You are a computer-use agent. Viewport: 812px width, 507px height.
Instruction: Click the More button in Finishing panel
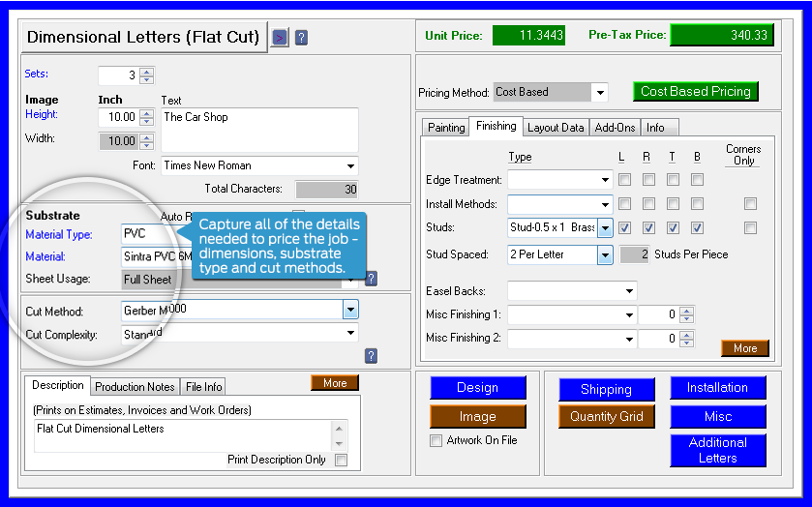pos(744,348)
